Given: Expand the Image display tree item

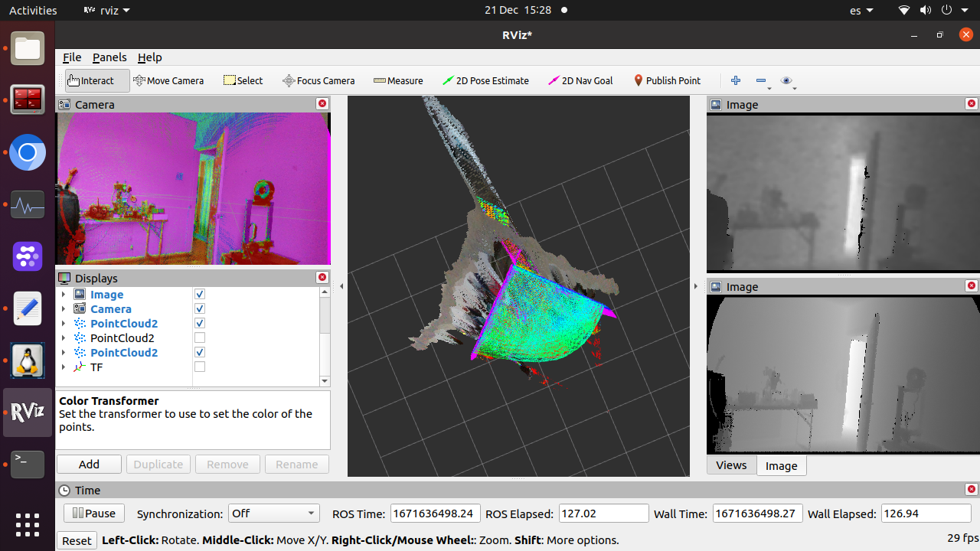Looking at the screenshot, I should coord(64,295).
